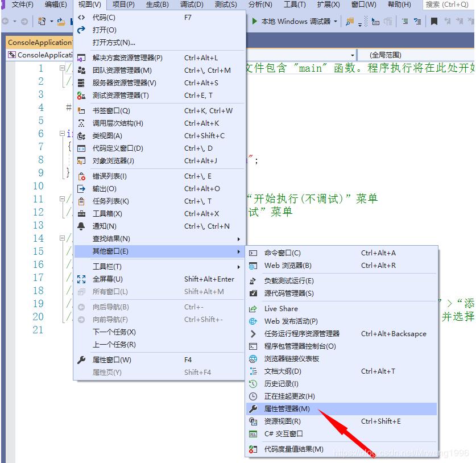
Task: Collapse the comment block at line 11
Action: [62, 199]
